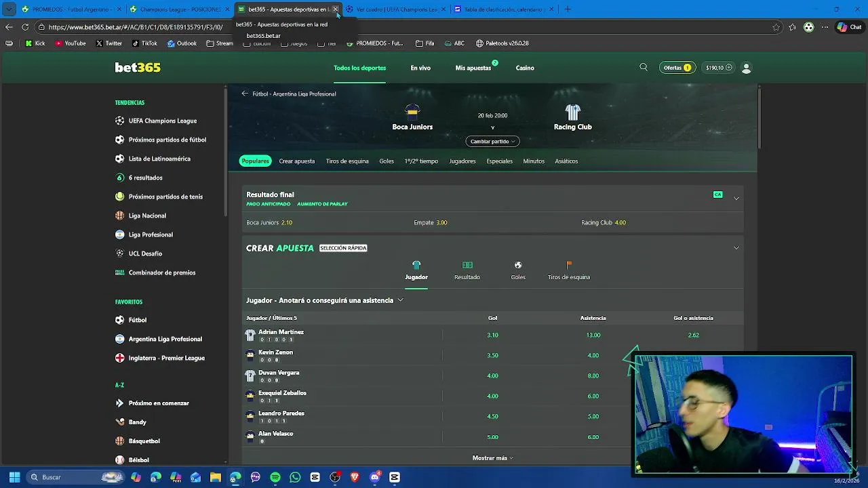Open Argentina Liga Profesional favorite
Image resolution: width=868 pixels, height=488 pixels.
point(165,339)
